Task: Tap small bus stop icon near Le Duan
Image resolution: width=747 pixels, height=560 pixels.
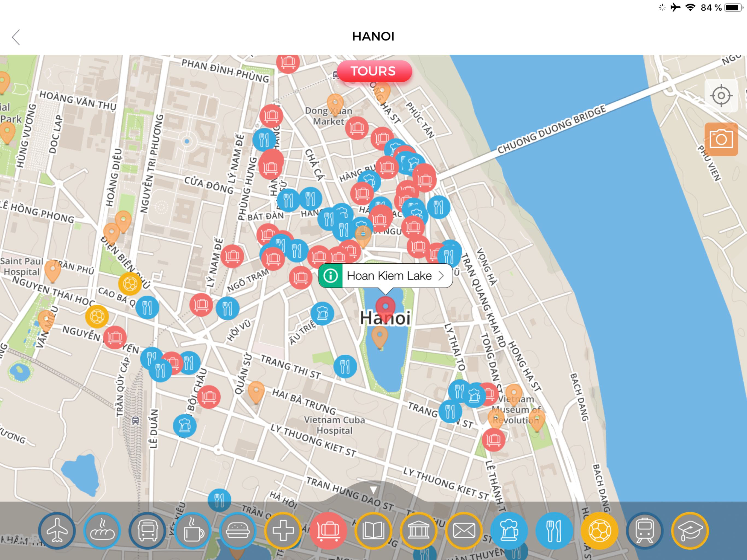Action: (x=135, y=420)
